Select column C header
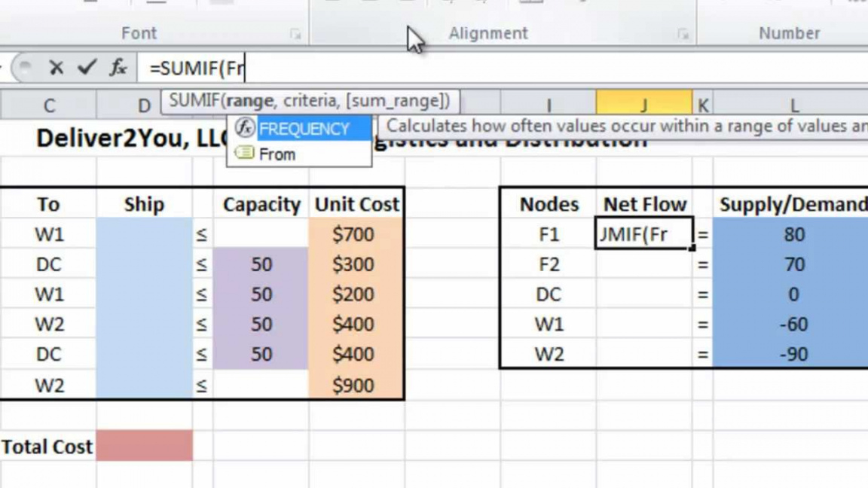Image resolution: width=868 pixels, height=488 pixels. (x=49, y=105)
